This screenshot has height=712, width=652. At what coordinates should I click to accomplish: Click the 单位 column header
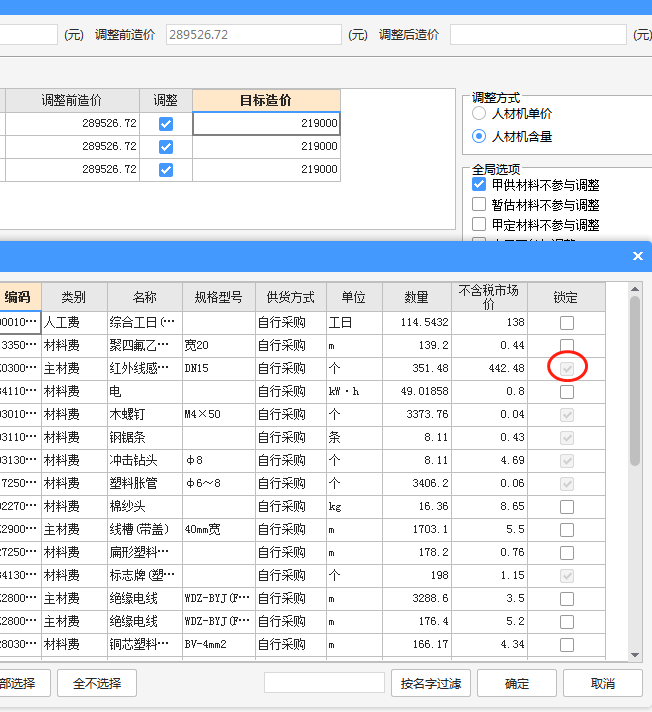[354, 297]
